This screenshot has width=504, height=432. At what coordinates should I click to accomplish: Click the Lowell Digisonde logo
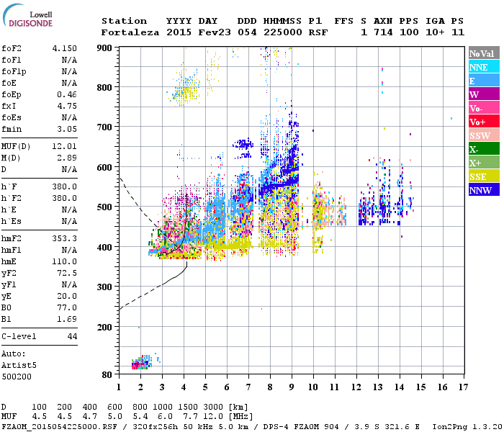pos(27,16)
